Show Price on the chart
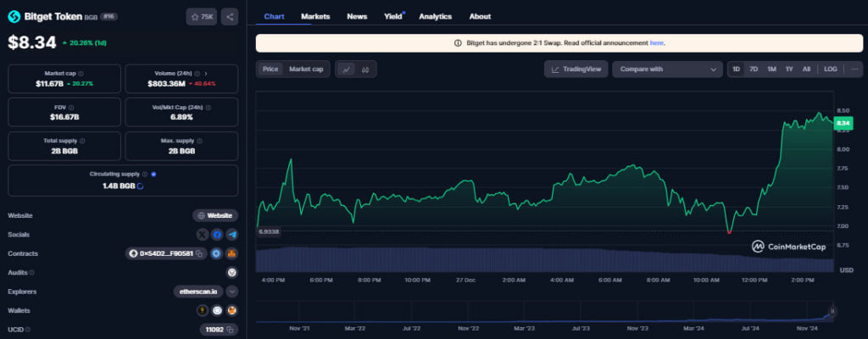The image size is (868, 339). (270, 69)
